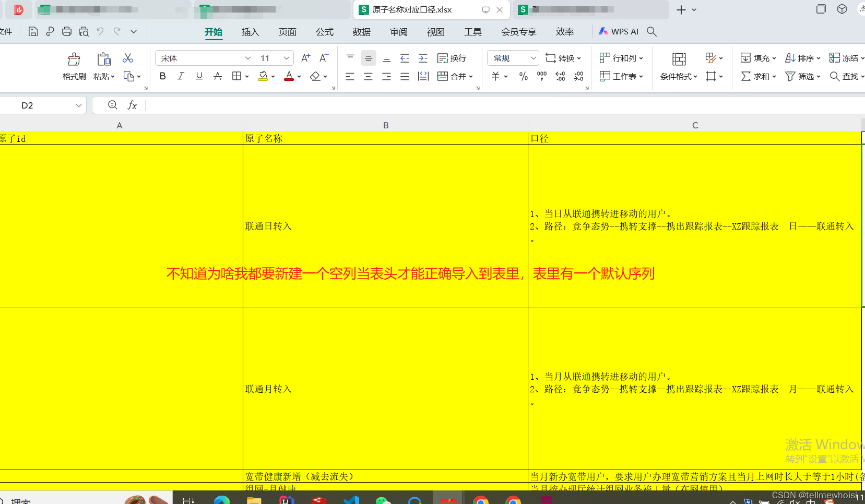Viewport: 865px width, 504px height.
Task: Open the 工作表 worksheet menu
Action: tap(621, 76)
